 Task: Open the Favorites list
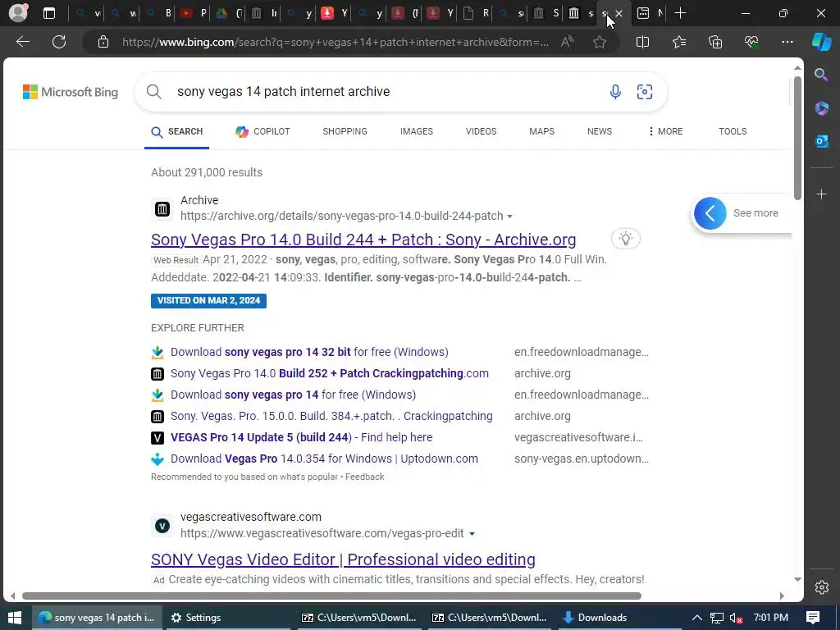click(678, 42)
